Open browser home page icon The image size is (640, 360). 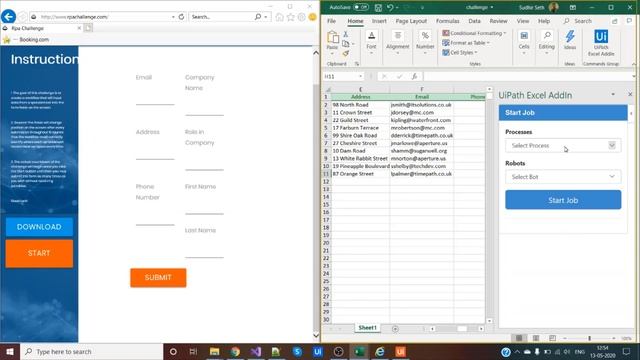click(x=279, y=17)
